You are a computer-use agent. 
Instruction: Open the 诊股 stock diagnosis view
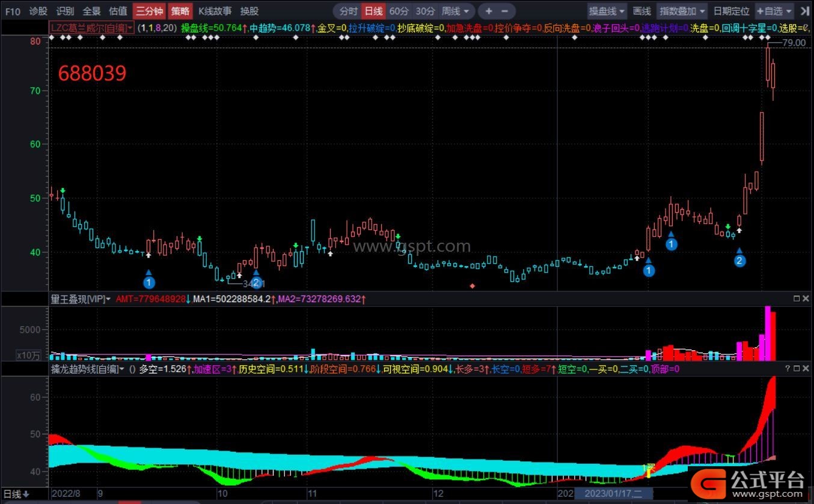pyautogui.click(x=38, y=11)
